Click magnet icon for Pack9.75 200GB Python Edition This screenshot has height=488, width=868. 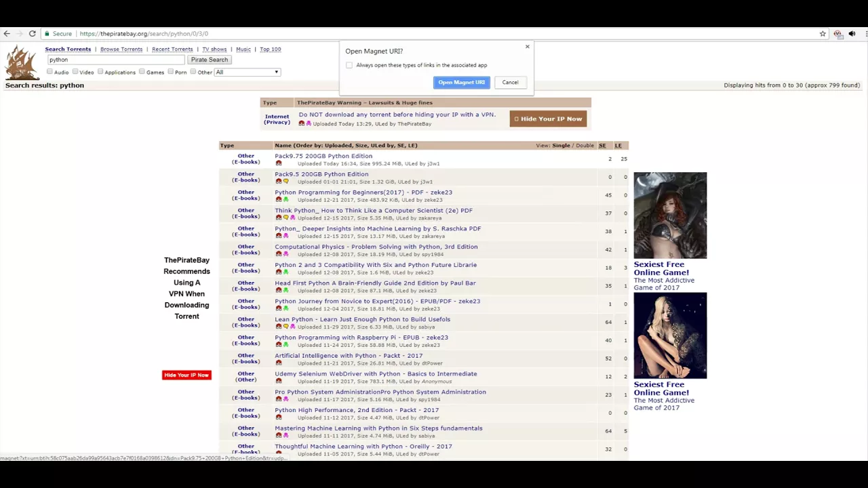coord(278,163)
